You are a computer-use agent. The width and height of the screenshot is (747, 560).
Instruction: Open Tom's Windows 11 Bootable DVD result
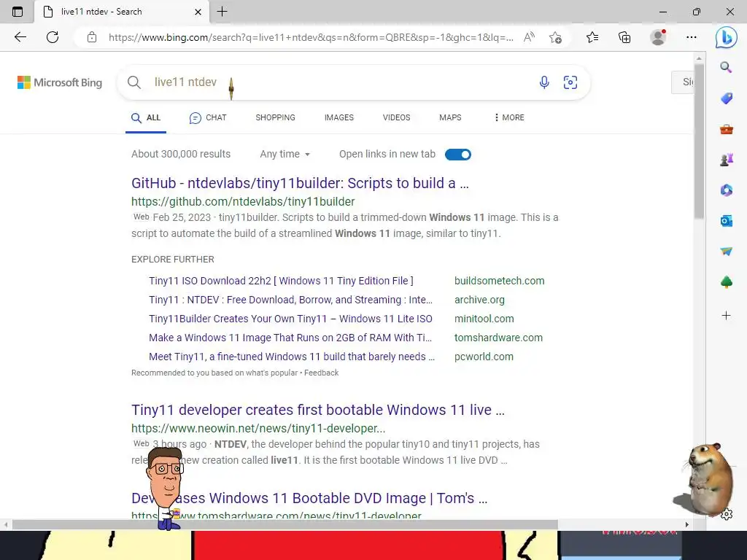pyautogui.click(x=309, y=497)
